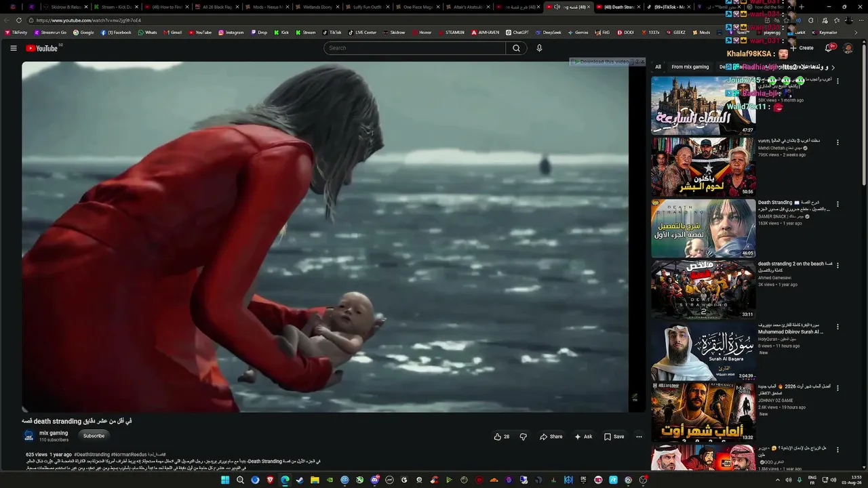Dislike the video with thumbs down
This screenshot has width=868, height=488.
coord(523,436)
